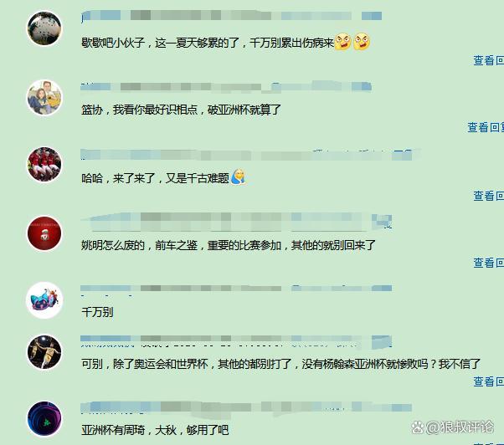Click second angry emoji in top comment
The image size is (504, 445).
pos(362,42)
